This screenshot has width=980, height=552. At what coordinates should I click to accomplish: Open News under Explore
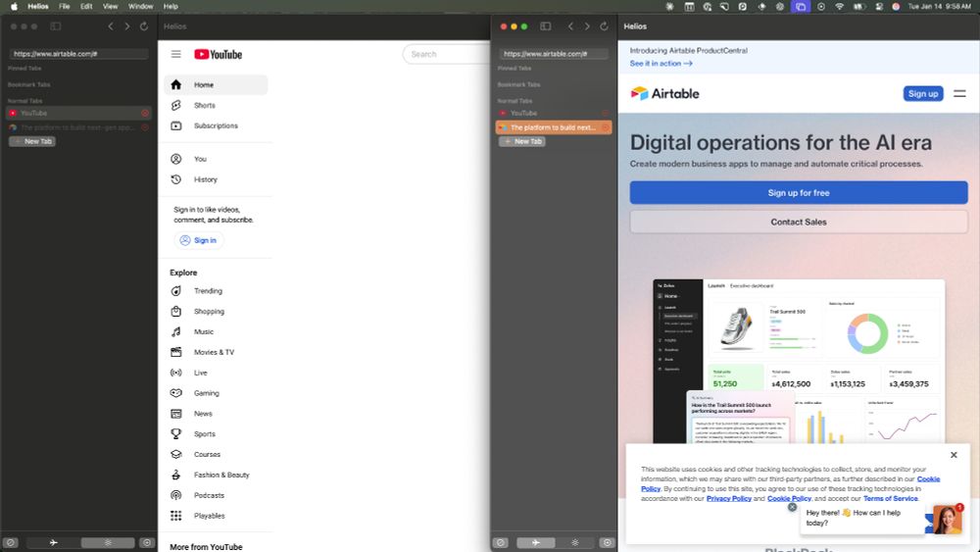click(x=216, y=413)
